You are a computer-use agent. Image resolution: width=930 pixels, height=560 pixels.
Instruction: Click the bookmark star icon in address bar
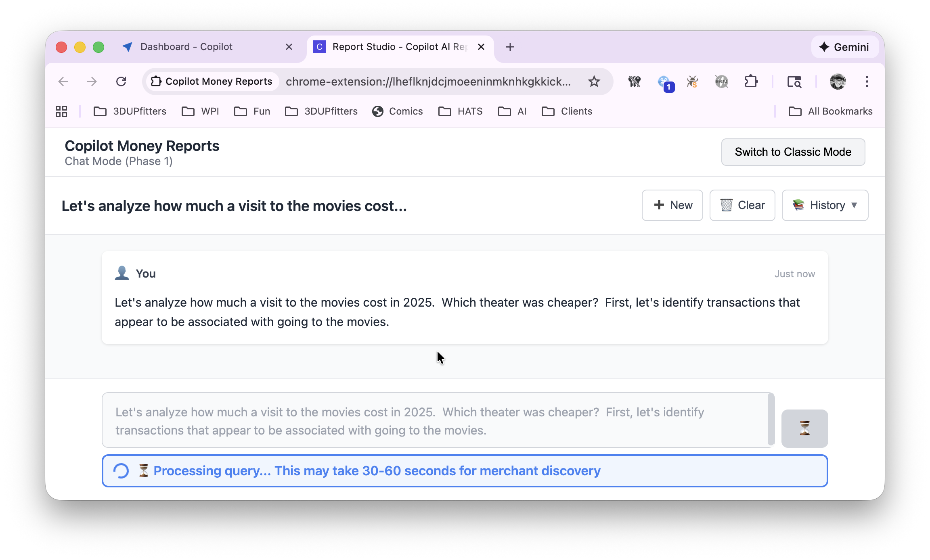594,81
